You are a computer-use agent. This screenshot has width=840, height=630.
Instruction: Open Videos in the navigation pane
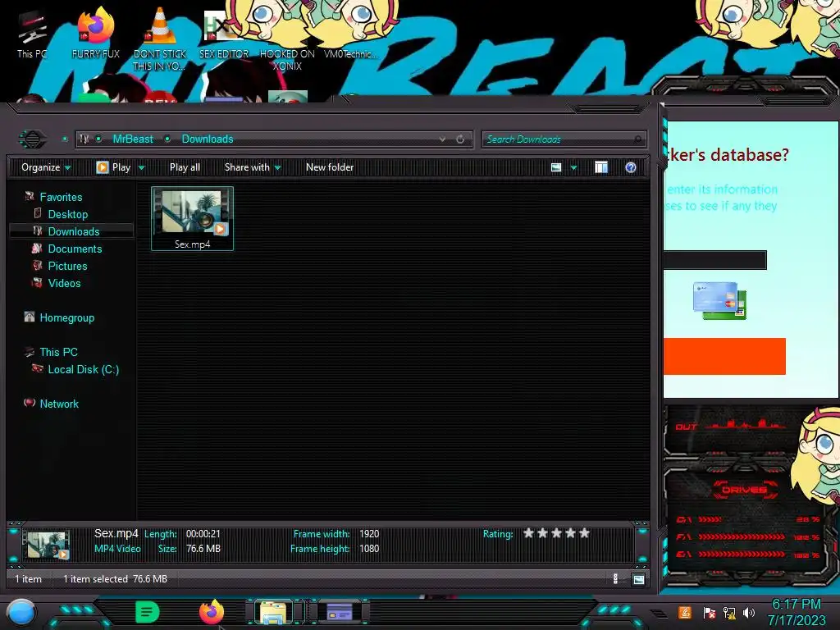pyautogui.click(x=64, y=283)
